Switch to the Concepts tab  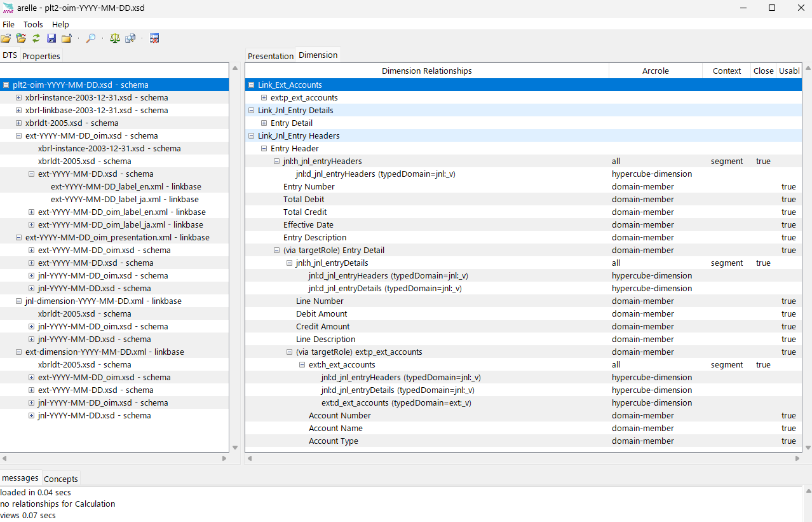61,479
